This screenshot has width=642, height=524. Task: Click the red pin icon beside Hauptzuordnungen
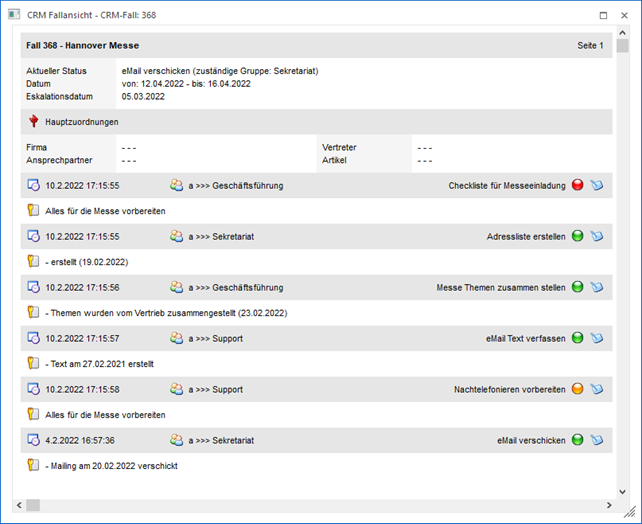[34, 122]
